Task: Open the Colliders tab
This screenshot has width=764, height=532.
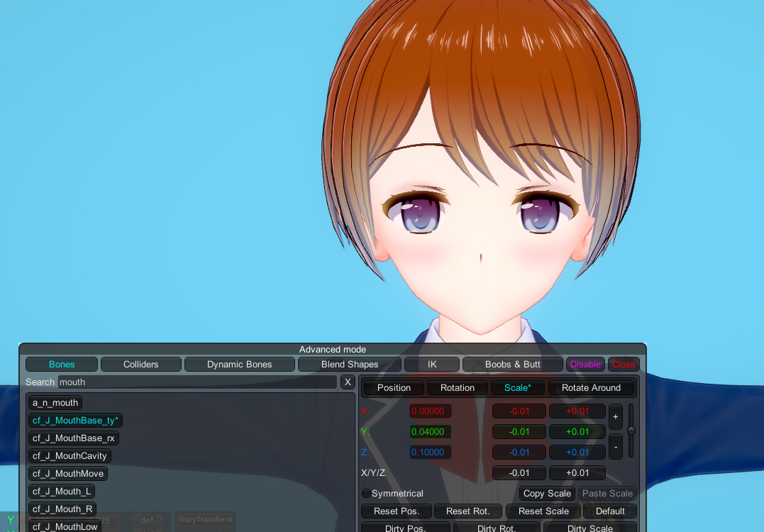Action: coord(141,365)
